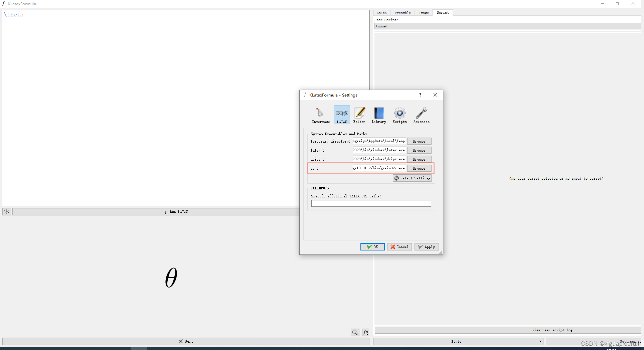Switch to the Preamble tab

pos(402,13)
